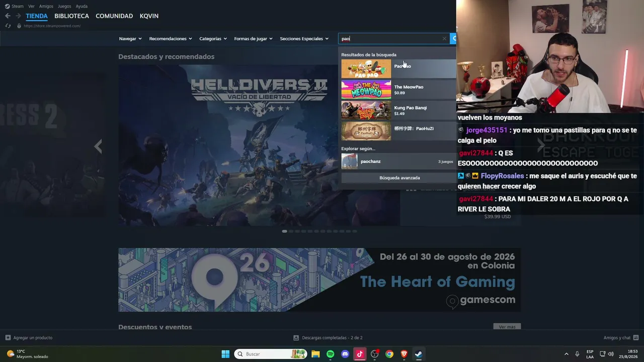Open the paochanz developer result
Screen dimensions: 644x362
(x=398, y=161)
